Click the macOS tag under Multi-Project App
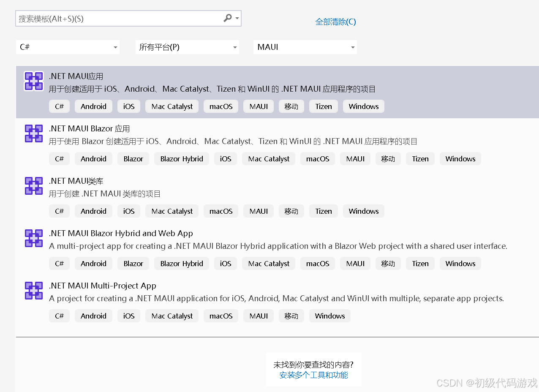 click(221, 316)
